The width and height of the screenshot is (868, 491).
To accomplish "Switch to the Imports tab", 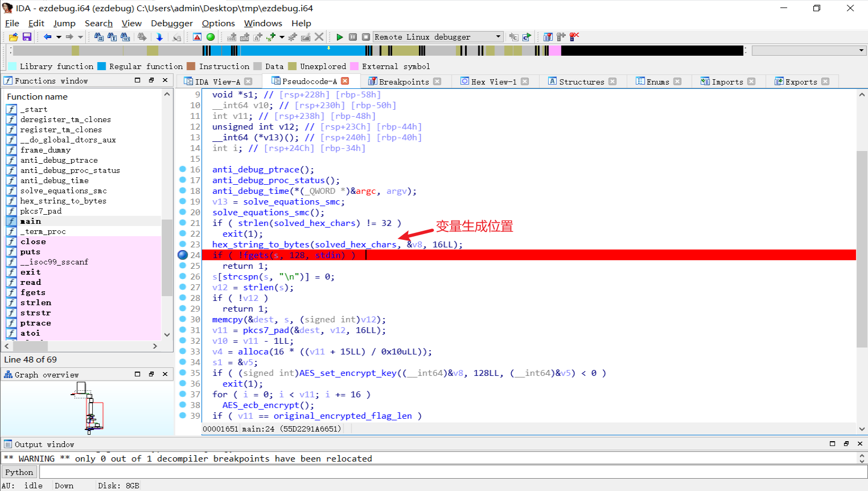I will pos(727,81).
